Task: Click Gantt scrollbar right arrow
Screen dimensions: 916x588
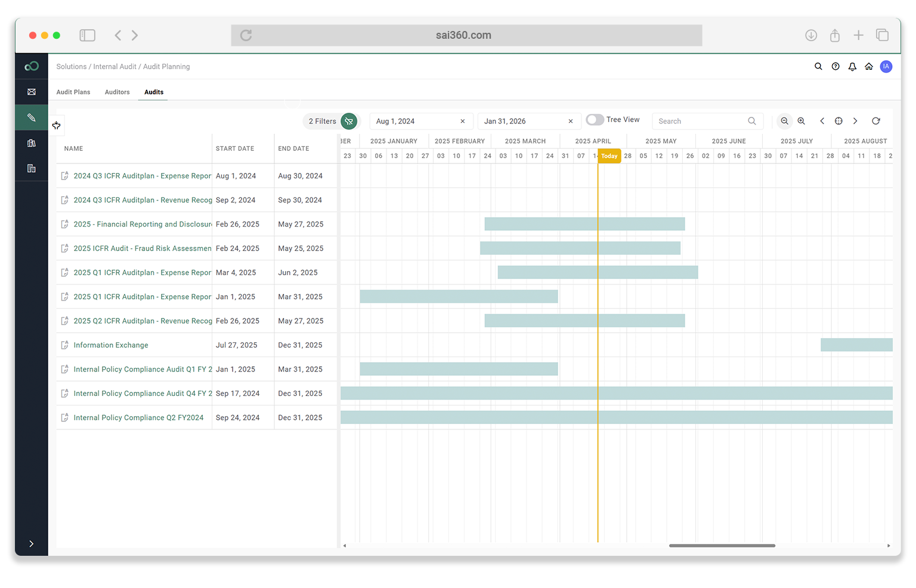Action: [x=889, y=546]
